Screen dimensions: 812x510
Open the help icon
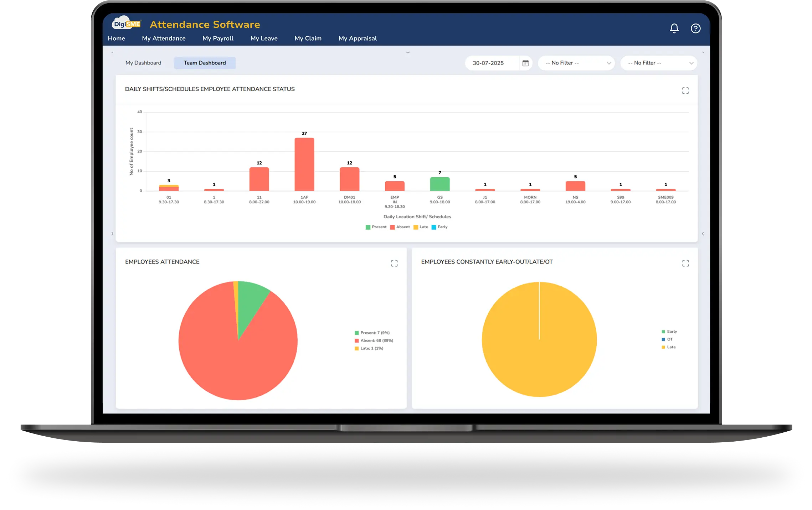point(695,28)
